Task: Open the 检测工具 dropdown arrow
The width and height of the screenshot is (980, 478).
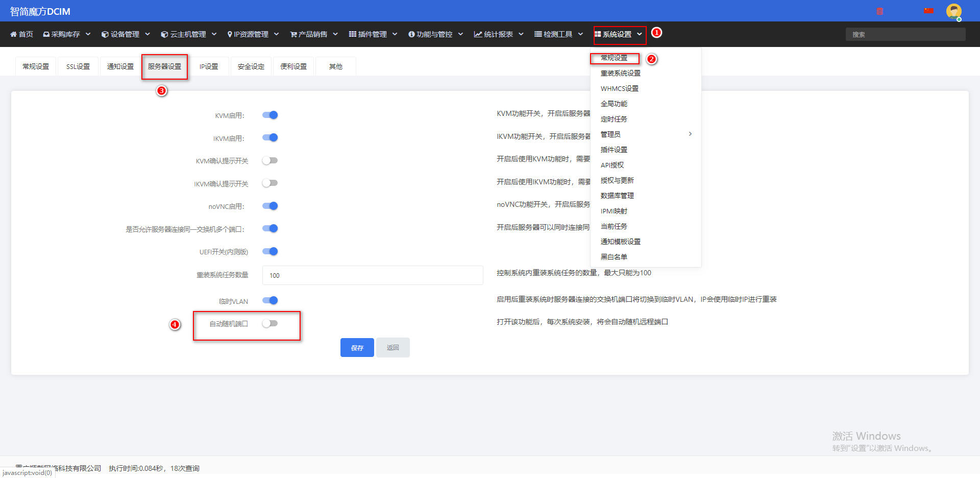Action: [580, 34]
